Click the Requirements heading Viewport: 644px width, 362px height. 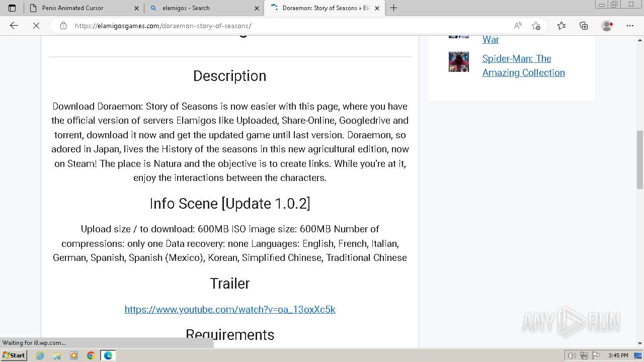pos(230,335)
